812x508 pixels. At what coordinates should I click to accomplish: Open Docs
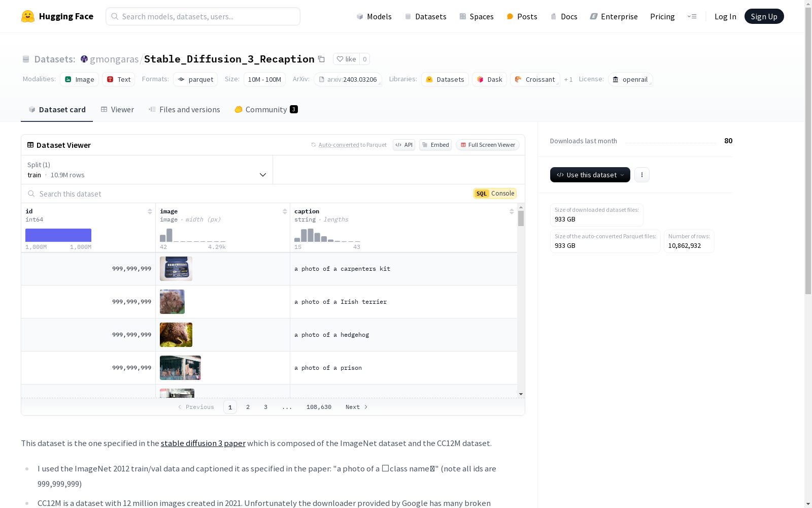tap(564, 16)
